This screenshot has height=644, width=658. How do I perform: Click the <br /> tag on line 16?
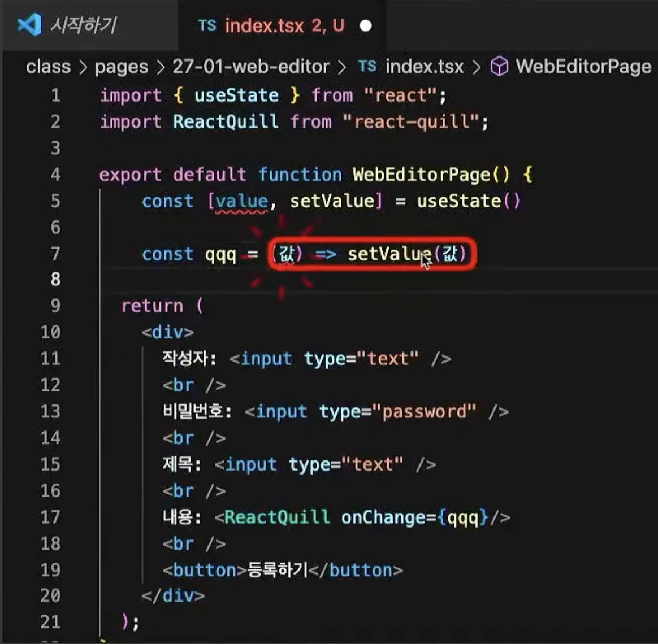194,490
